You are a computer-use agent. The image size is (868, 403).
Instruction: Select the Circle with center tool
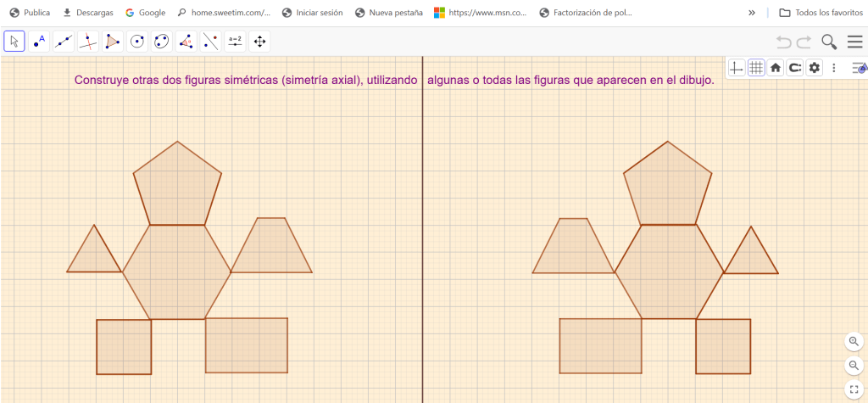click(137, 42)
